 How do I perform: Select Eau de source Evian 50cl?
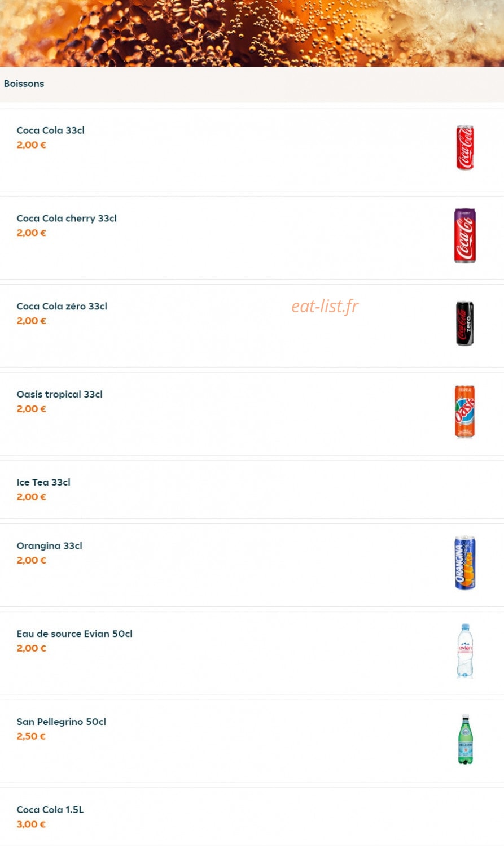click(74, 634)
